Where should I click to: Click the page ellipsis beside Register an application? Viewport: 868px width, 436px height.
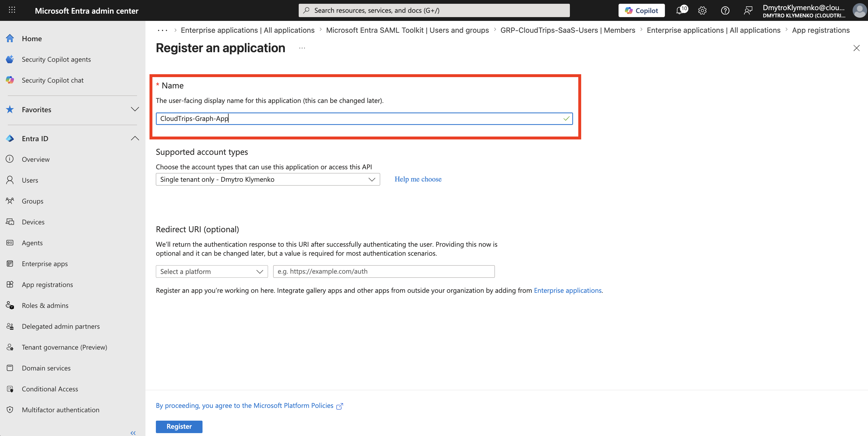click(302, 48)
